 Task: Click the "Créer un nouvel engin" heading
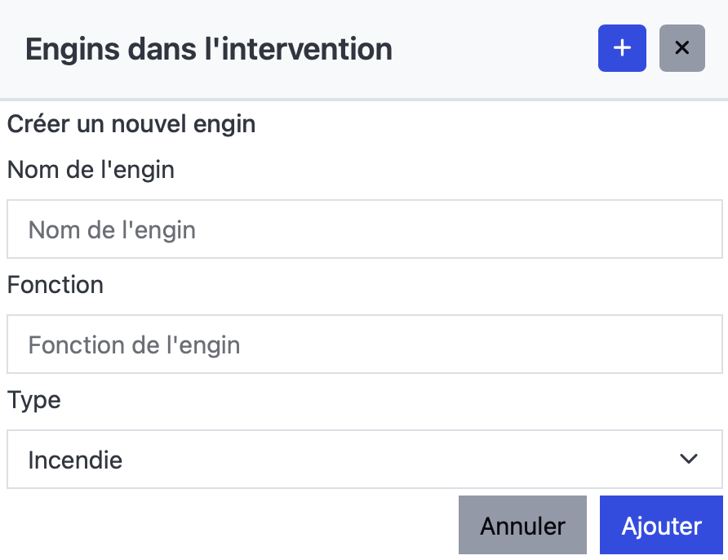pos(131,124)
